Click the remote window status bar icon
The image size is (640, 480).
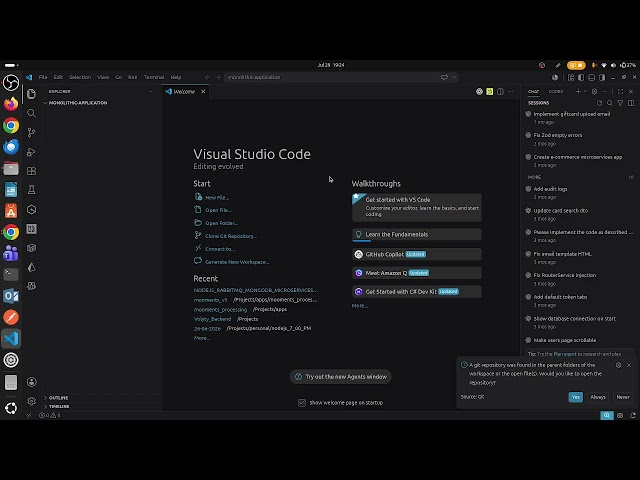coord(29,416)
